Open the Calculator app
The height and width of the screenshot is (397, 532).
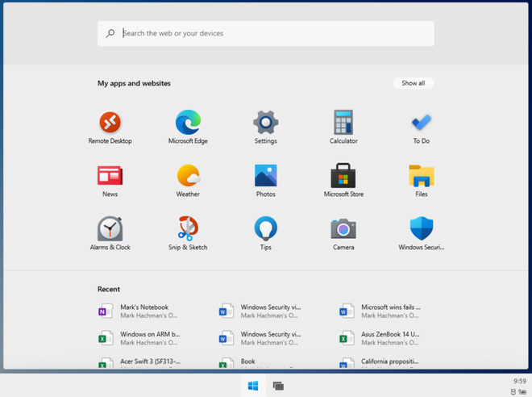(343, 123)
